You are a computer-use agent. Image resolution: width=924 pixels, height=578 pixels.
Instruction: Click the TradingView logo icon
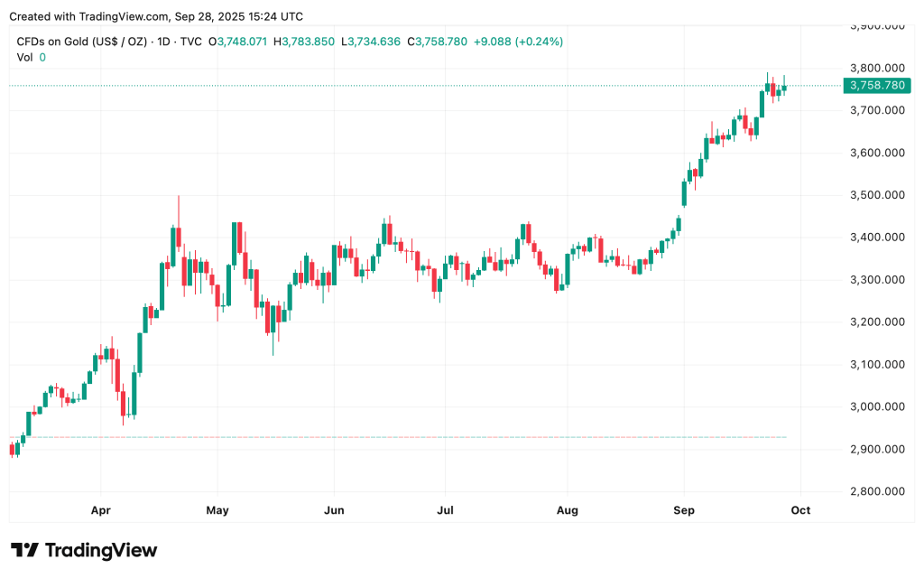[24, 550]
